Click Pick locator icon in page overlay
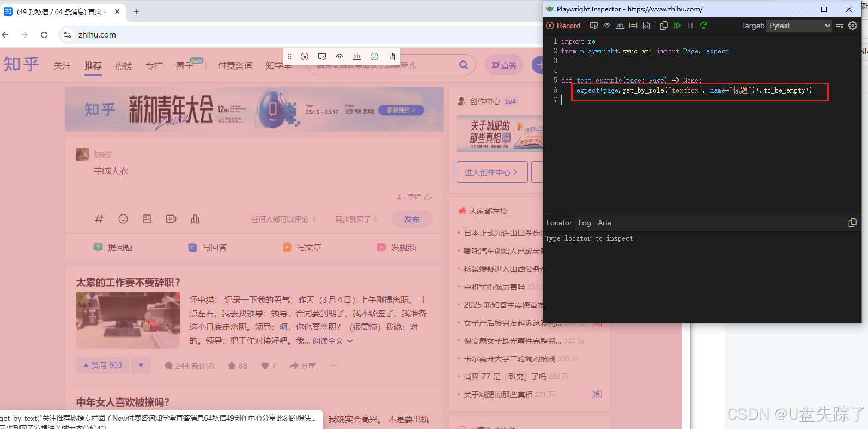The image size is (868, 429). point(322,57)
